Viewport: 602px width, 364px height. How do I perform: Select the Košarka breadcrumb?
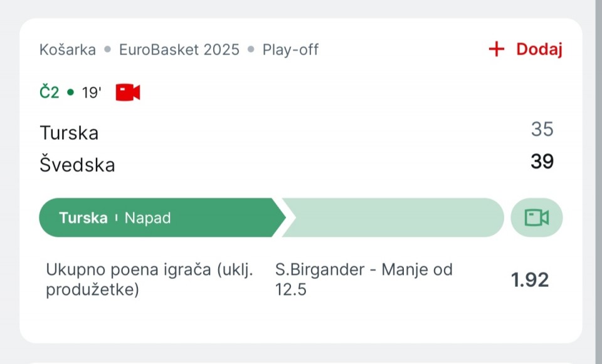68,50
